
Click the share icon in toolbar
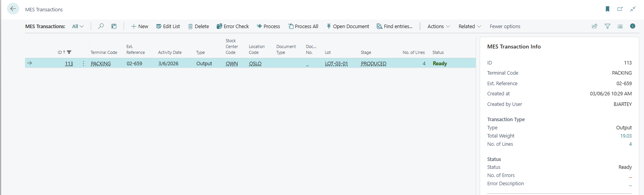[x=594, y=26]
